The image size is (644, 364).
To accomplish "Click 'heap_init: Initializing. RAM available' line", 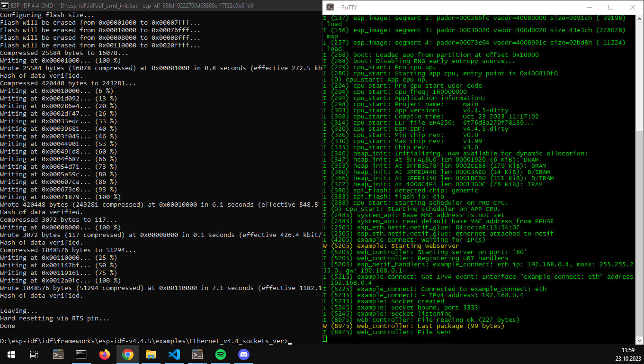I will pyautogui.click(x=455, y=154).
